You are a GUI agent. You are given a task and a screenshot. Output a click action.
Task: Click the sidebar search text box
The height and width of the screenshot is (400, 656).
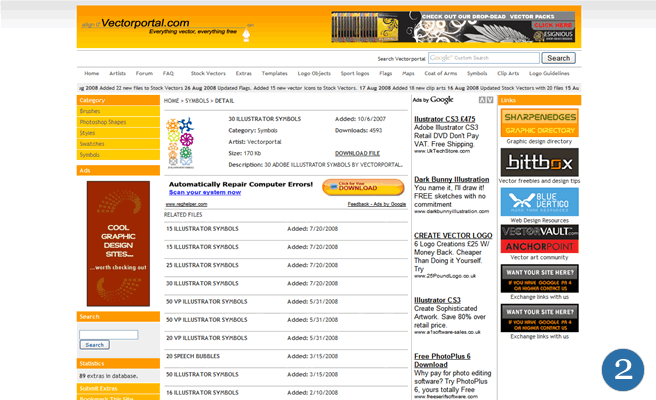[x=108, y=334]
